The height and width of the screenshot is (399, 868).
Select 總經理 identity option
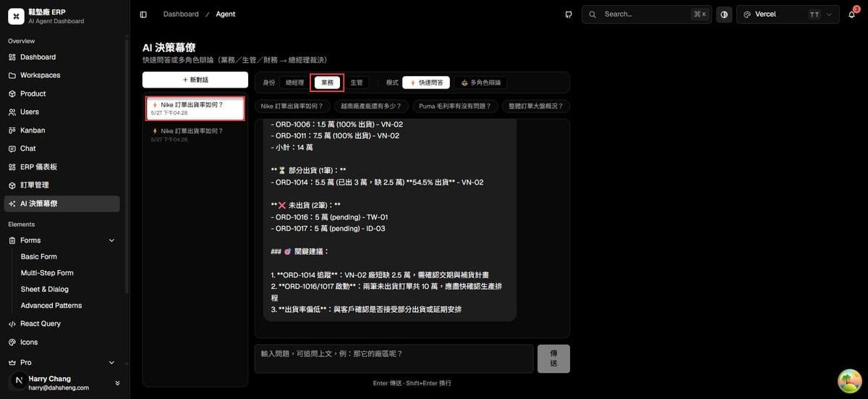click(x=294, y=83)
